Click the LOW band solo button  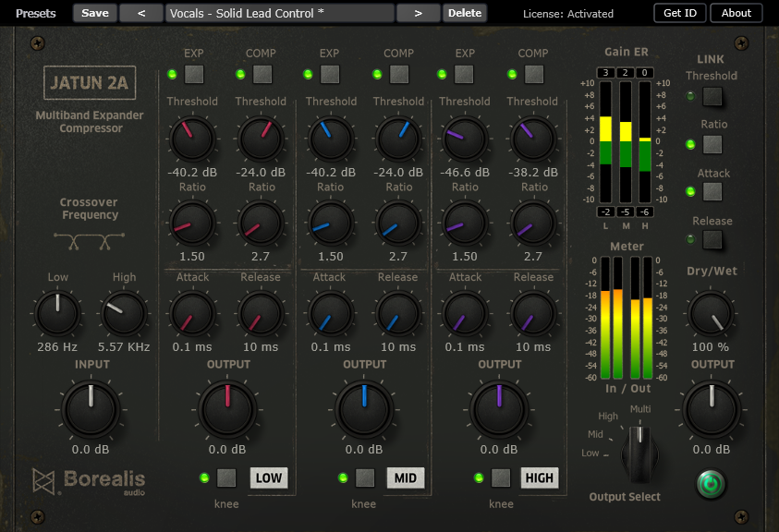(x=269, y=478)
